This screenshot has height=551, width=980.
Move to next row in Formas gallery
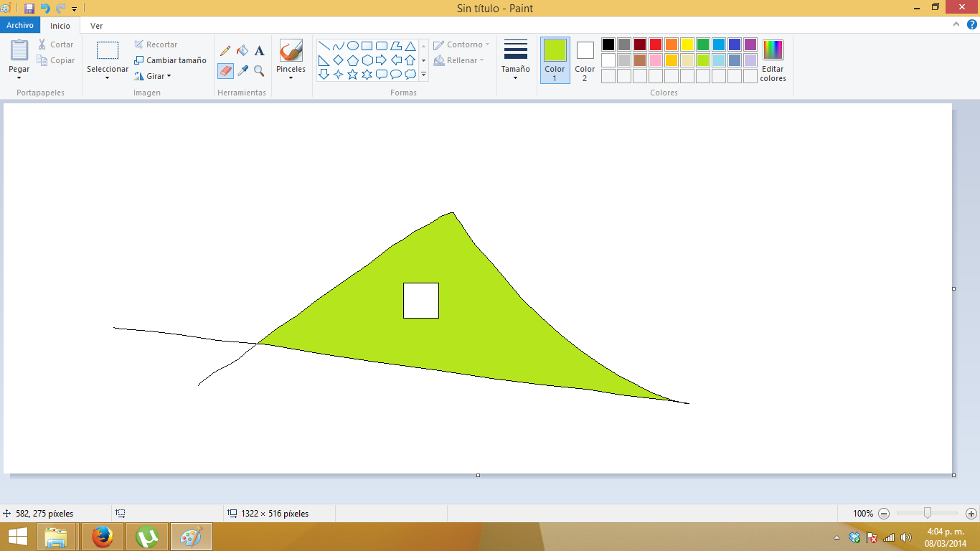pyautogui.click(x=423, y=60)
